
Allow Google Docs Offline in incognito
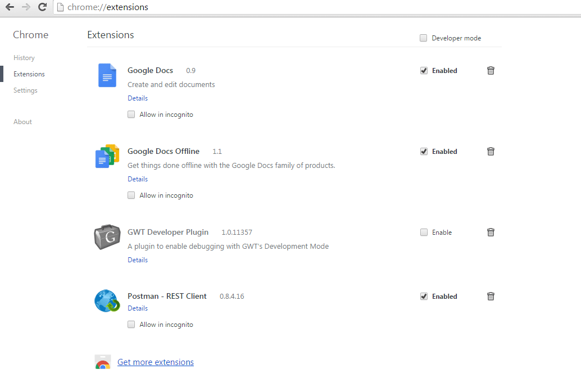[x=131, y=195]
